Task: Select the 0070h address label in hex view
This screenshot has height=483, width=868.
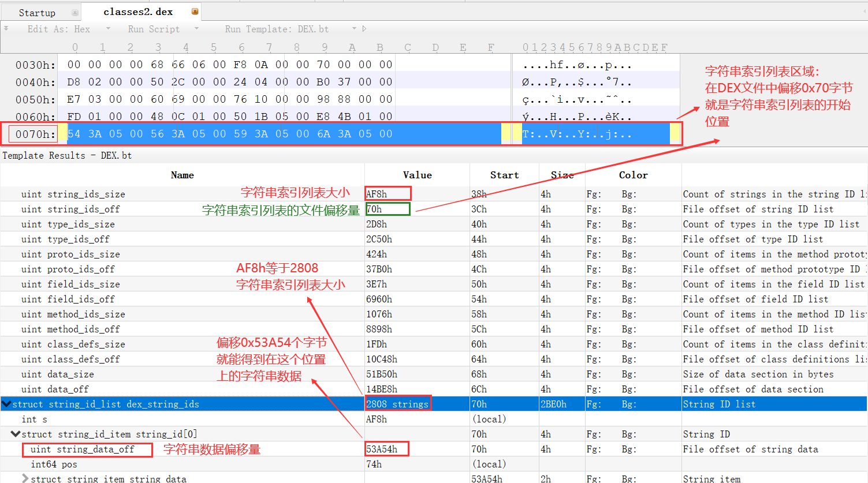Action: click(32, 133)
